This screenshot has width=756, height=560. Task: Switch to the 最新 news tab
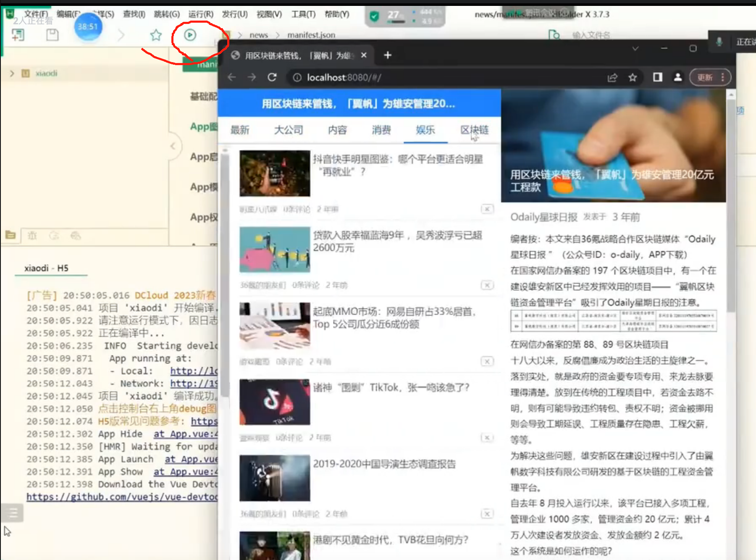point(240,130)
